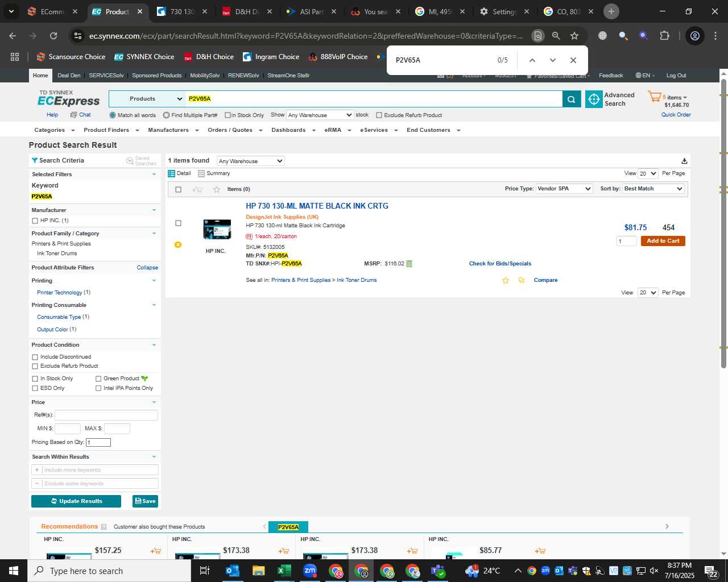Open Sort by Best Match dropdown
This screenshot has height=582, width=728.
point(653,189)
